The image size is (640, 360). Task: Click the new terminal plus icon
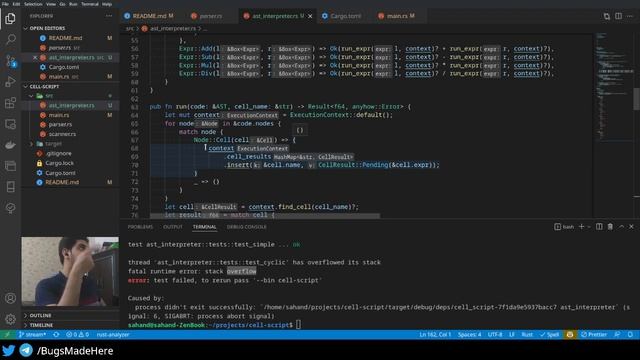click(581, 227)
